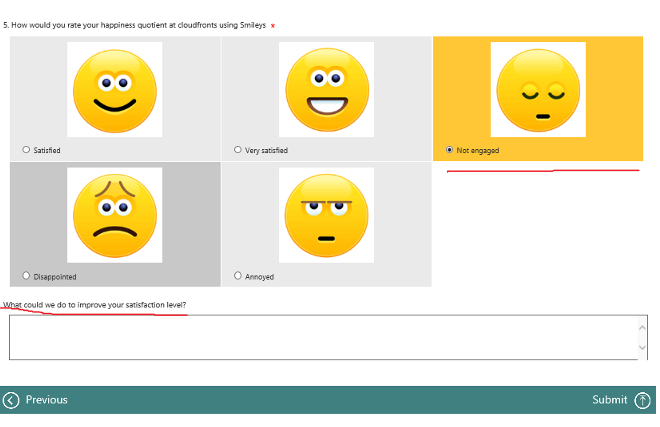
Task: Click the Not engaged sleepy smiley
Action: [x=538, y=89]
